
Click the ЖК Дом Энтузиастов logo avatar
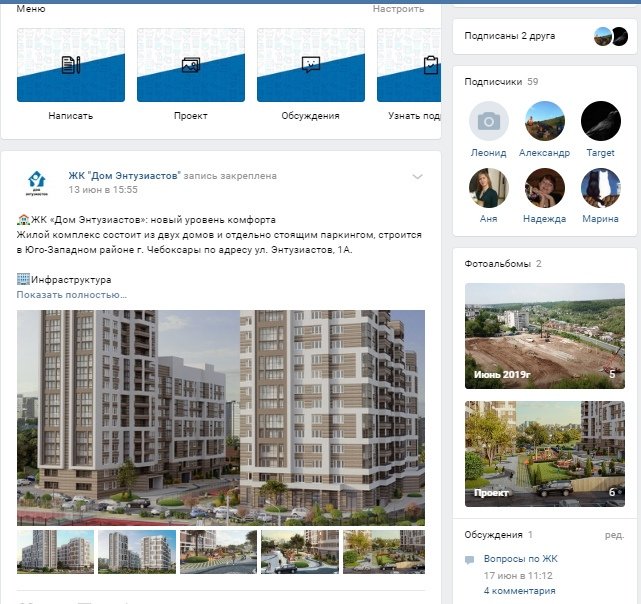pyautogui.click(x=37, y=182)
